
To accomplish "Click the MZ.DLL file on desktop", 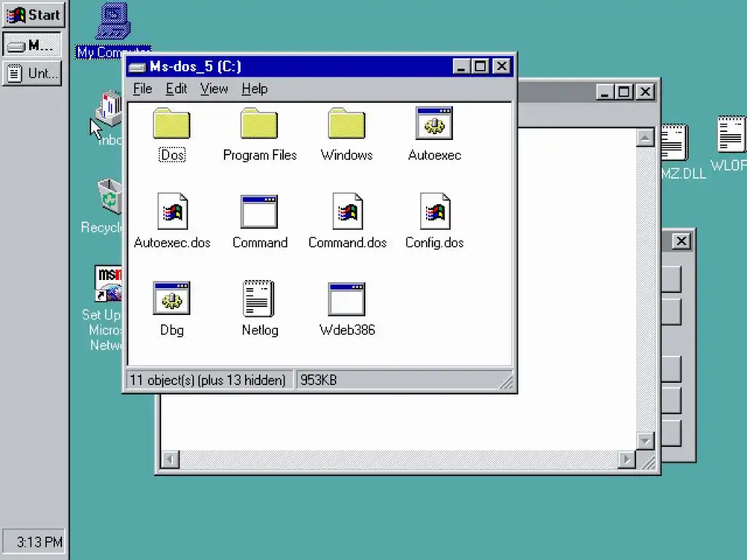I will click(x=674, y=143).
